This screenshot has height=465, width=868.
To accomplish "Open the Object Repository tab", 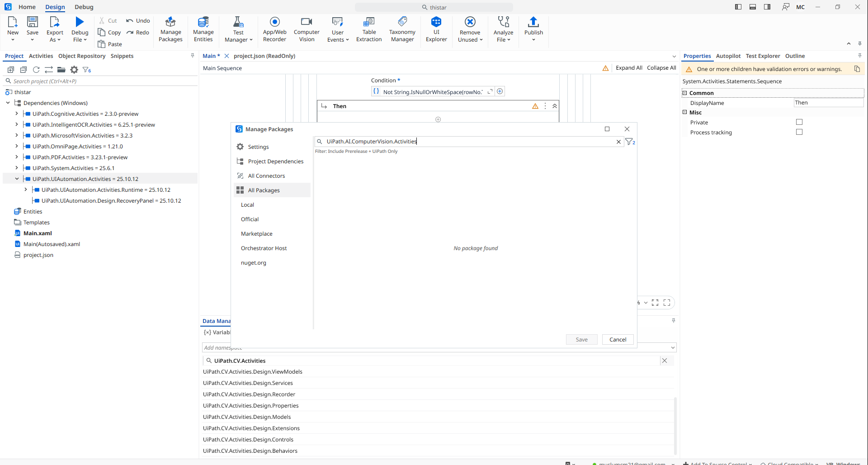I will pyautogui.click(x=82, y=56).
